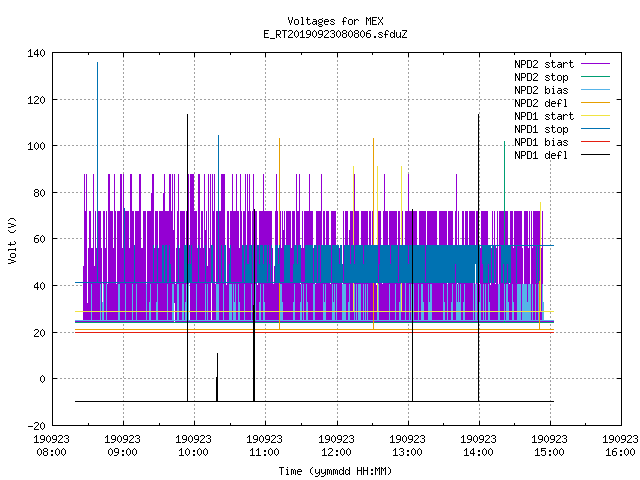Click the Time (yymmdd HH:MM) x-axis label
This screenshot has height=480, width=640.
click(x=335, y=471)
